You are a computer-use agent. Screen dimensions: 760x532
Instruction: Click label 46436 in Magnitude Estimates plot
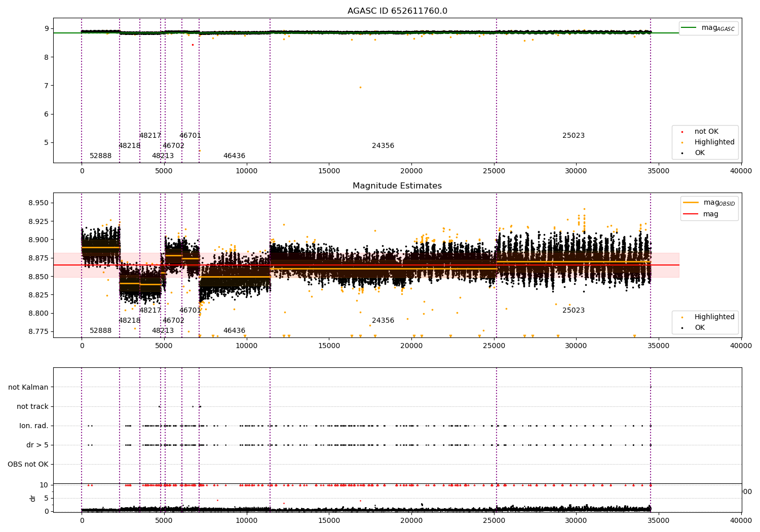[234, 331]
